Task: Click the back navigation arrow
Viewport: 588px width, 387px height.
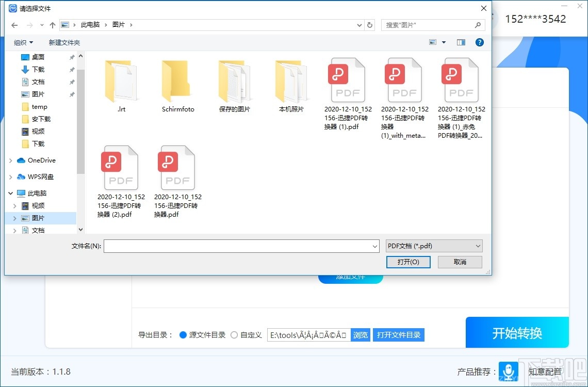Action: pyautogui.click(x=14, y=24)
